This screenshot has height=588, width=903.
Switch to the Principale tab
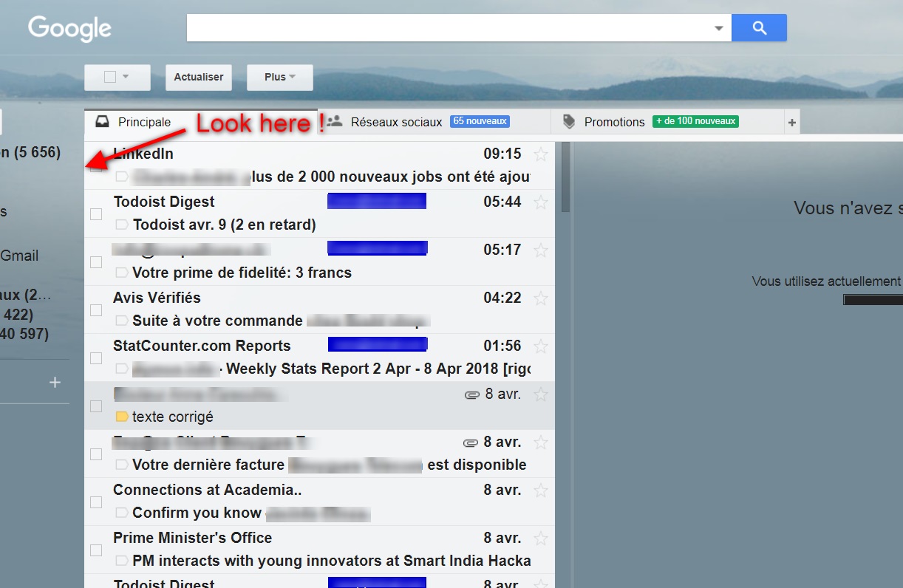pos(201,122)
